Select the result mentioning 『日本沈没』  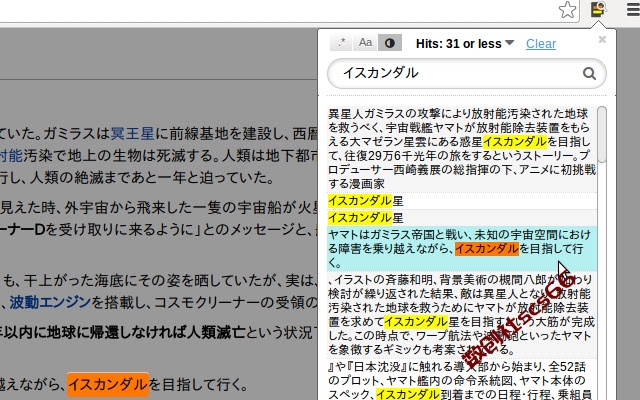[x=462, y=380]
